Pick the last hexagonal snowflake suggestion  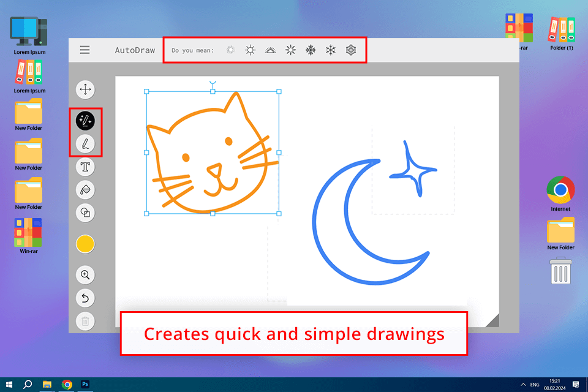[351, 50]
